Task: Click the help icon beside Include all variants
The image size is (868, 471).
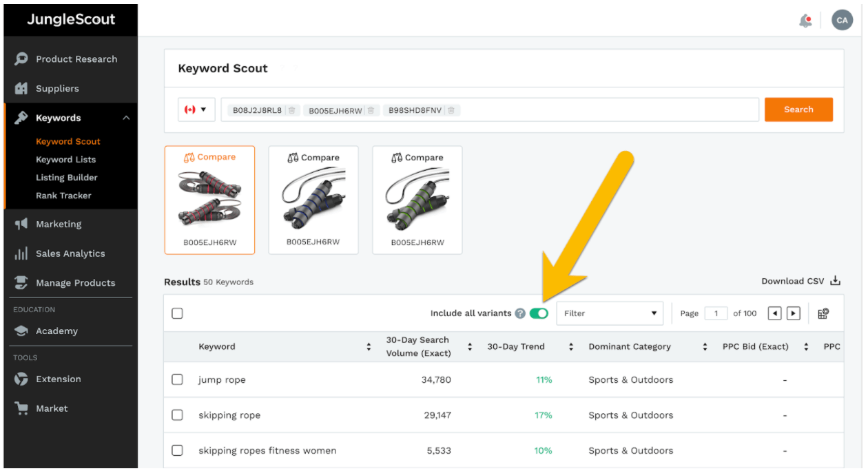Action: [x=520, y=313]
